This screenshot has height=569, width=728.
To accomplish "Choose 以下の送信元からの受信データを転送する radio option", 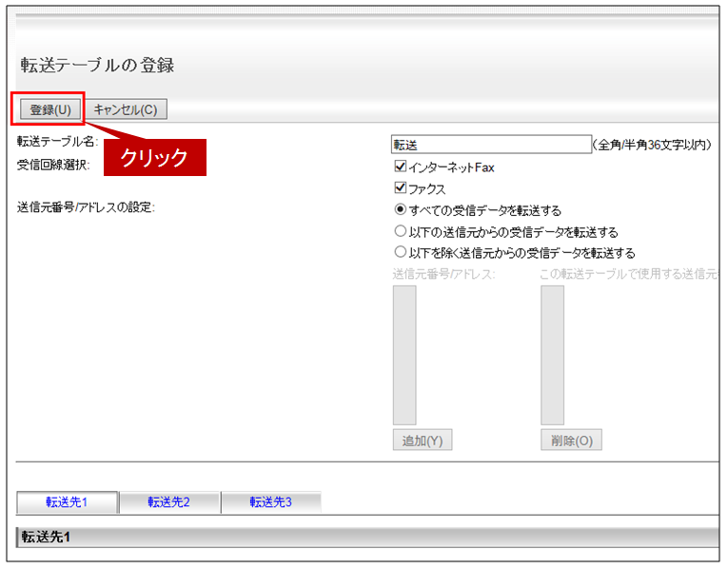I will click(400, 231).
